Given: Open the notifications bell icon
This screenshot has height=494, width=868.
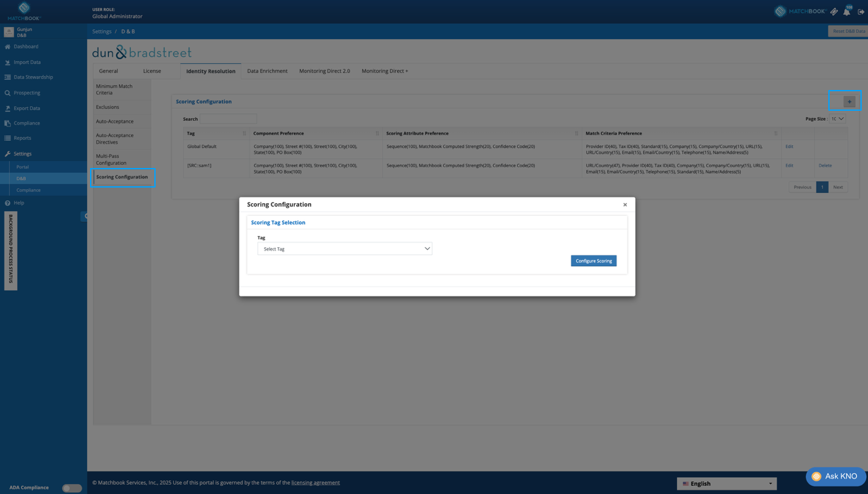Looking at the screenshot, I should point(847,11).
